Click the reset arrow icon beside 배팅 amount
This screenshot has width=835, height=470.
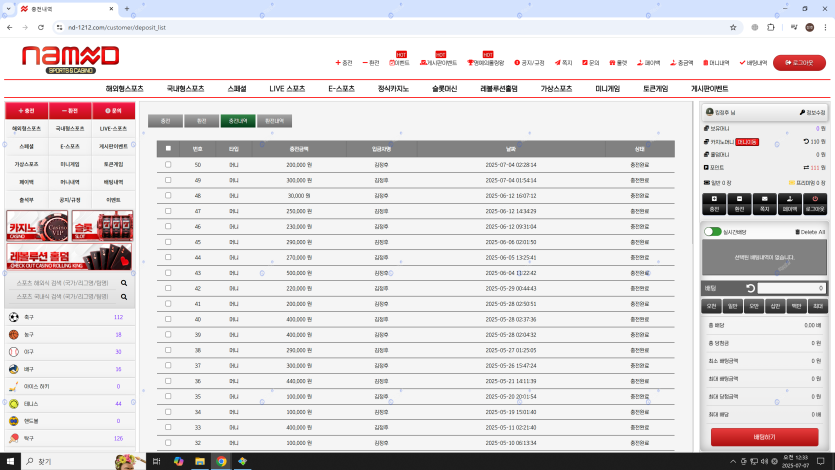point(748,288)
